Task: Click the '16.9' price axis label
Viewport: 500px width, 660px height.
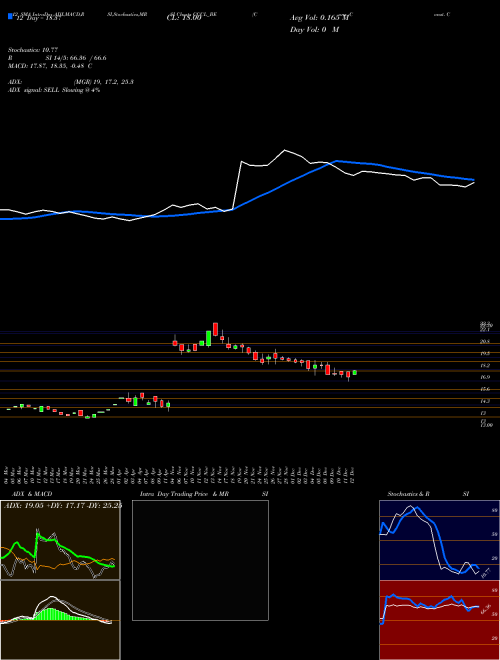Action: pos(485,378)
